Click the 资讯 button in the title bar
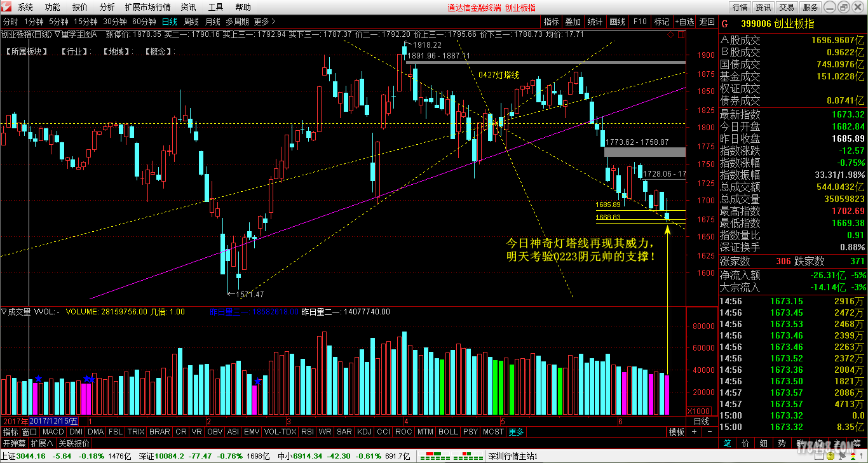The width and height of the screenshot is (868, 463). point(763,7)
